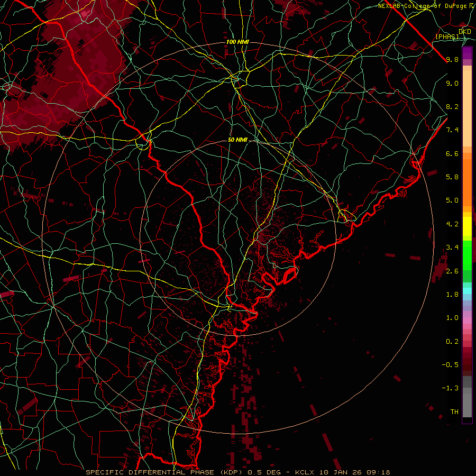Click the -0.5 scale value
476x476 pixels.
pyautogui.click(x=450, y=364)
